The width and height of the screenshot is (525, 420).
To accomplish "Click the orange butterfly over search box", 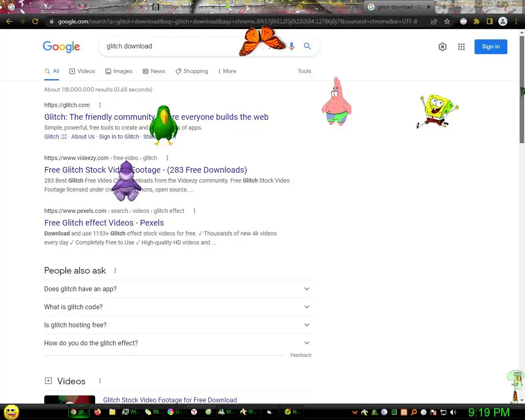I will pyautogui.click(x=262, y=40).
